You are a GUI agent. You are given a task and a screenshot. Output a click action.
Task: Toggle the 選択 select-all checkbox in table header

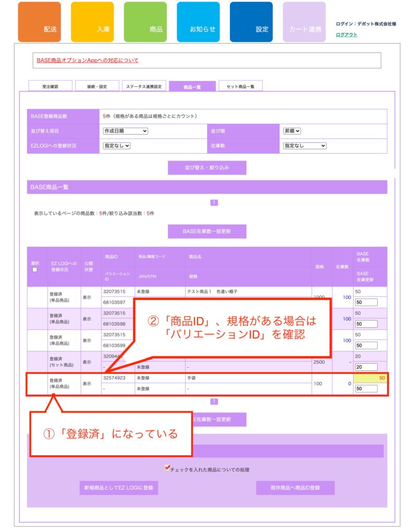click(x=35, y=270)
